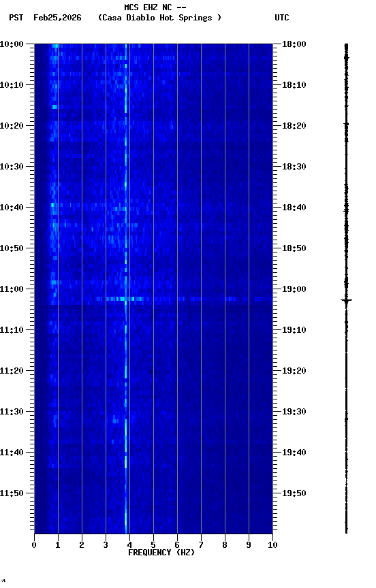Click the "PST" timezone label
Screen dimensions: 376x588
tap(16, 18)
